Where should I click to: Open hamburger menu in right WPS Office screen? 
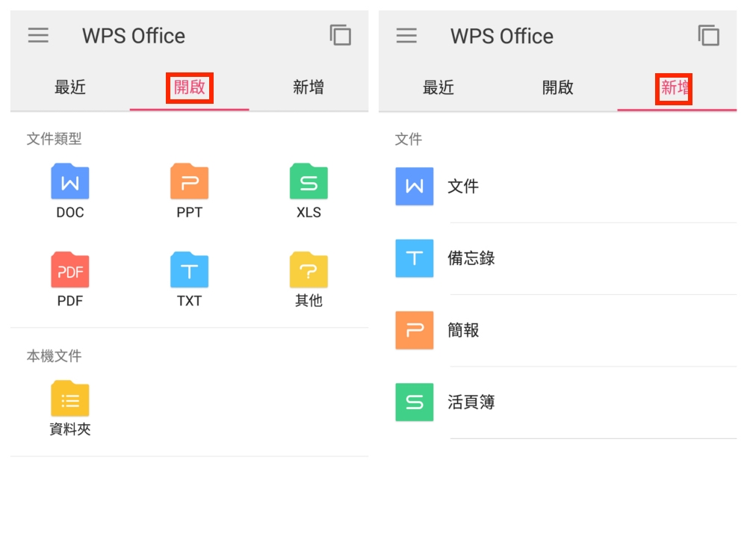click(406, 36)
